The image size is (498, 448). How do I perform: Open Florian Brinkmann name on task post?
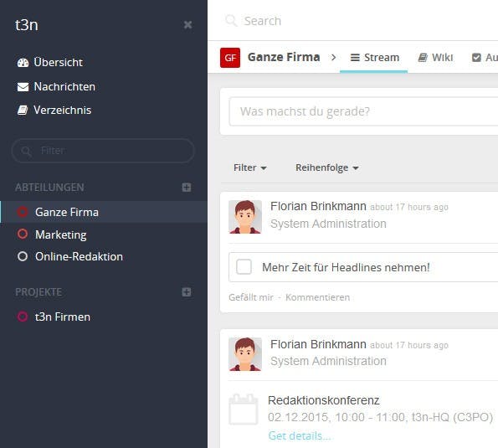coord(318,206)
